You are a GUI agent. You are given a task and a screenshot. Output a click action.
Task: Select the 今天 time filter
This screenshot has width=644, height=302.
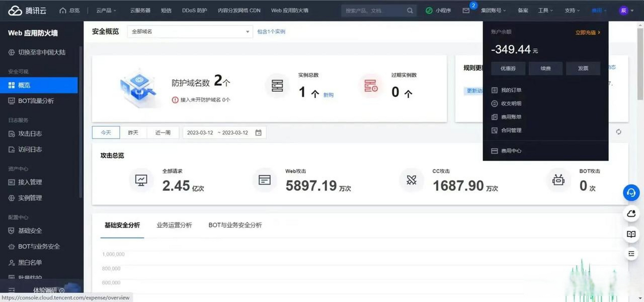click(106, 132)
